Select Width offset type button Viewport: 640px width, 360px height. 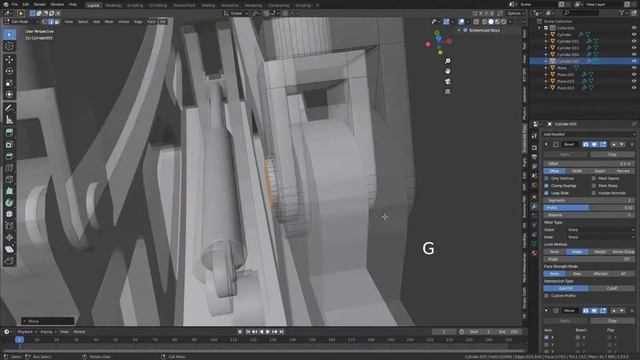[x=577, y=171]
